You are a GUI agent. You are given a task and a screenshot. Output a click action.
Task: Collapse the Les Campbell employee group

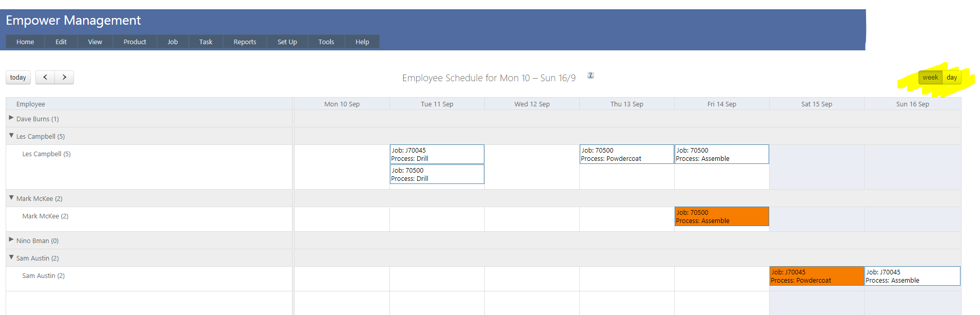point(11,136)
